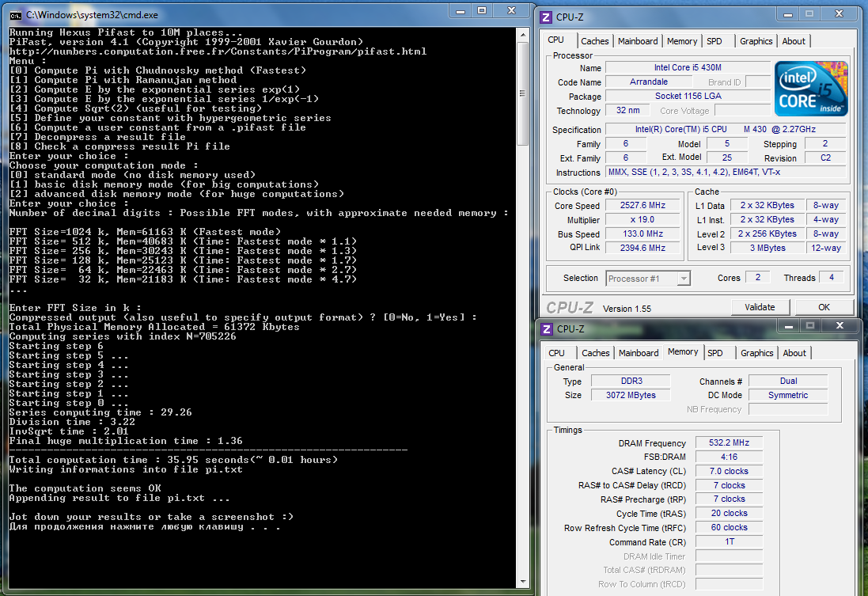Click the Validate button
Screen dimensions: 868x596
coord(760,307)
